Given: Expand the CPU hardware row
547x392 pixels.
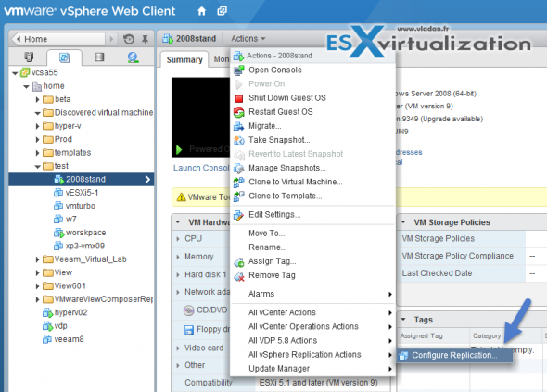Looking at the screenshot, I should pyautogui.click(x=178, y=239).
